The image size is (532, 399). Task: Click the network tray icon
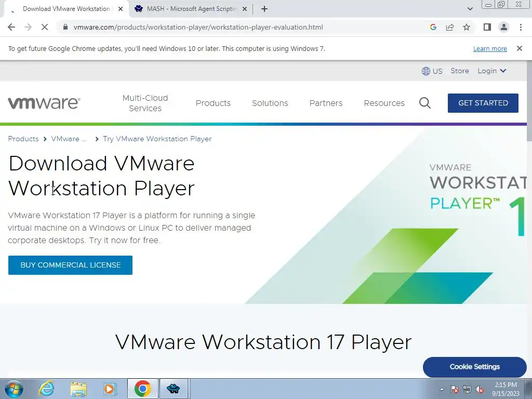tap(467, 389)
